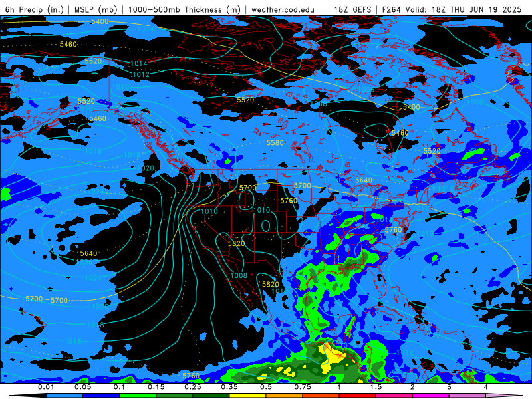This screenshot has height=399, width=532.
Task: Click the bright '1020' isobar label off Pacific coast
Action: coord(146,168)
